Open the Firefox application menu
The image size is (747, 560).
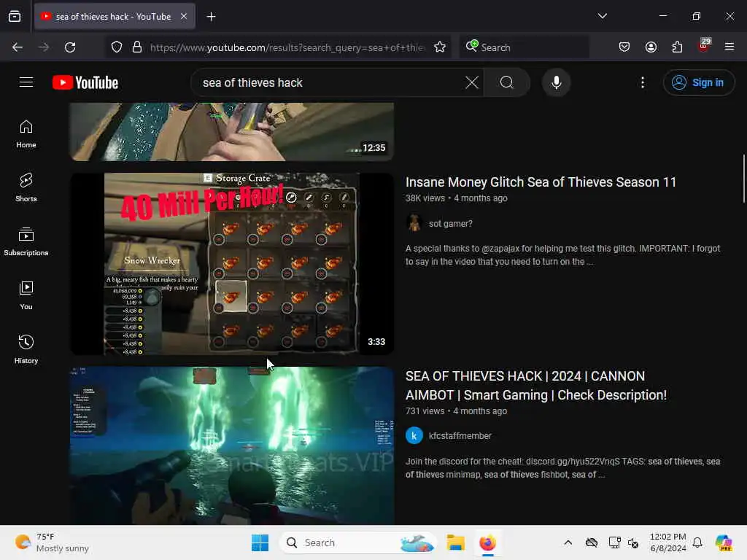[x=729, y=47]
